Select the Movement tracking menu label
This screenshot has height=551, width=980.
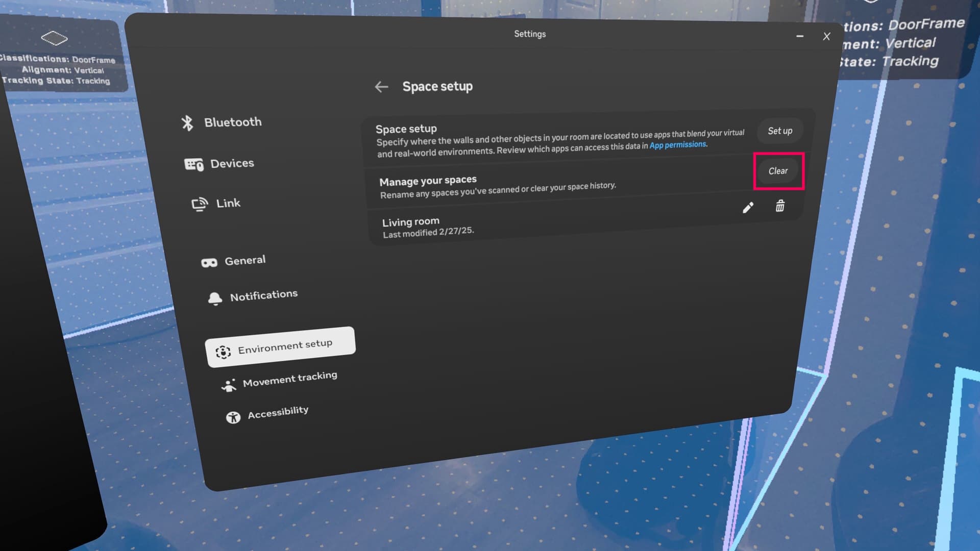click(290, 379)
